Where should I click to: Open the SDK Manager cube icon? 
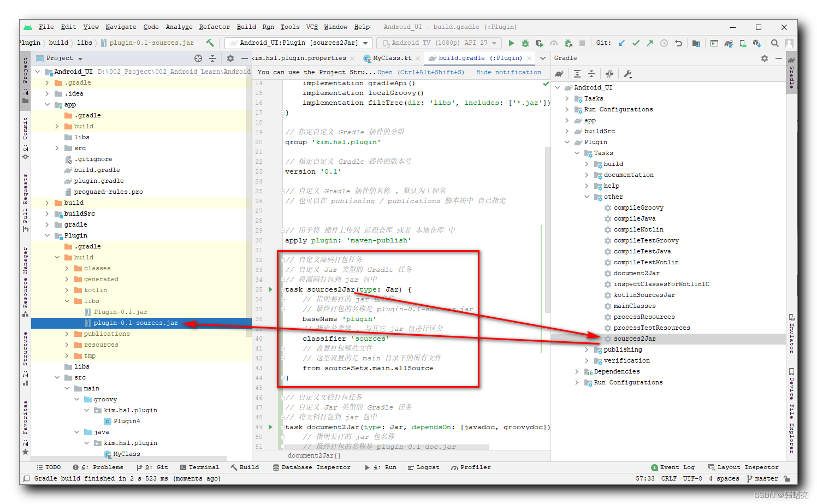click(757, 43)
